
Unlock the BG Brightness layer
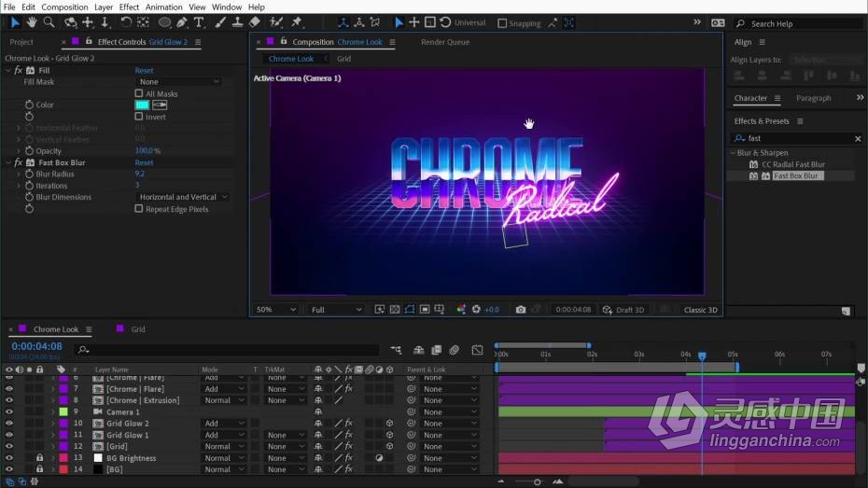[x=39, y=458]
